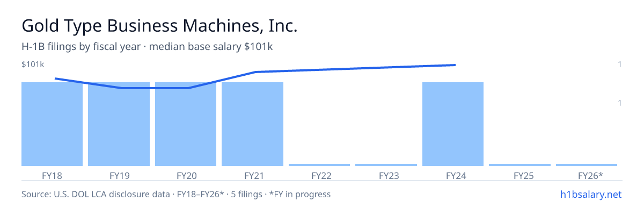Viewport: 644px width, 215px height.
Task: Click the short FY26* bar
Action: 587,165
